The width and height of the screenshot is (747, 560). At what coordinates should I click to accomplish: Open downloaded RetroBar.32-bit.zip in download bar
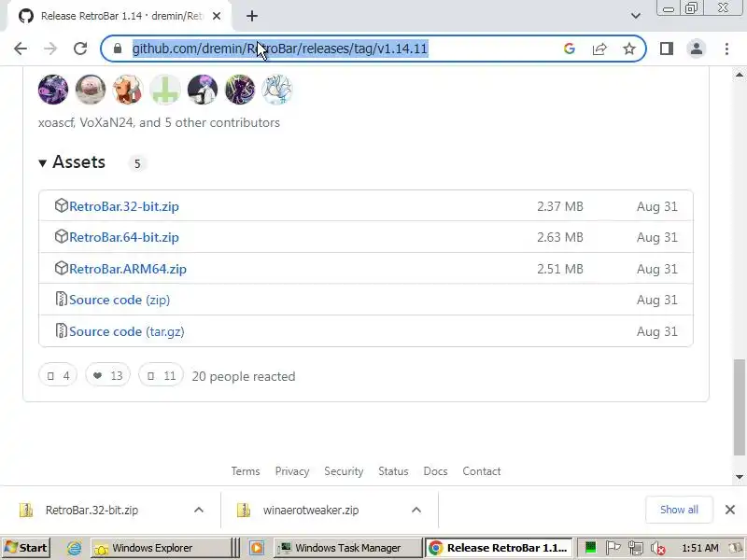click(x=92, y=510)
